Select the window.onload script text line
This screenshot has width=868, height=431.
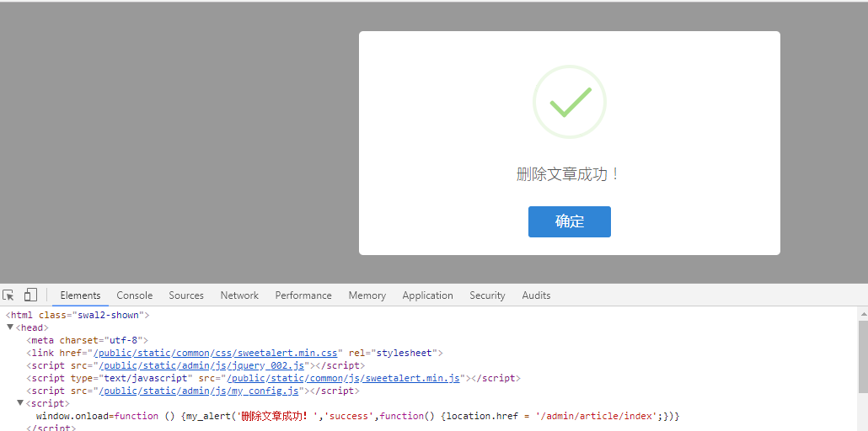tap(357, 416)
